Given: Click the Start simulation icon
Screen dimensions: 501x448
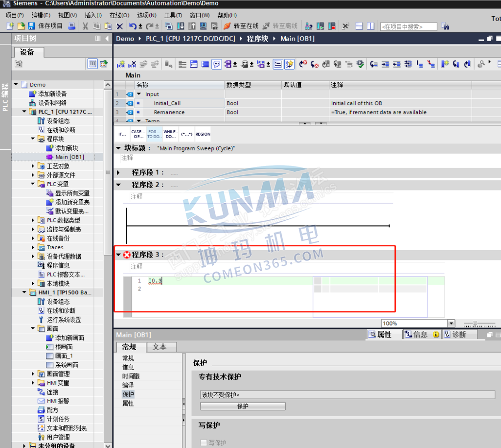Looking at the screenshot, I should point(203,26).
